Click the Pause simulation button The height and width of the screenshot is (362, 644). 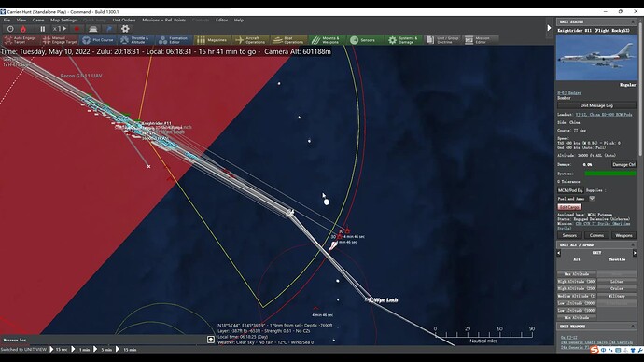pyautogui.click(x=43, y=29)
